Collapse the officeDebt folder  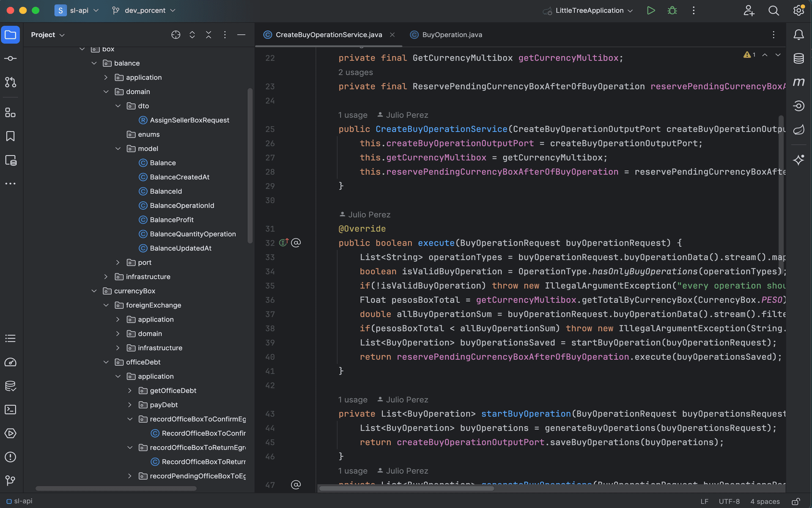pos(106,362)
